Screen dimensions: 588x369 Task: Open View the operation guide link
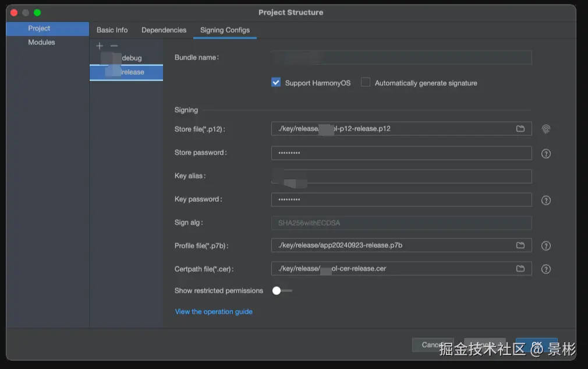(x=214, y=312)
